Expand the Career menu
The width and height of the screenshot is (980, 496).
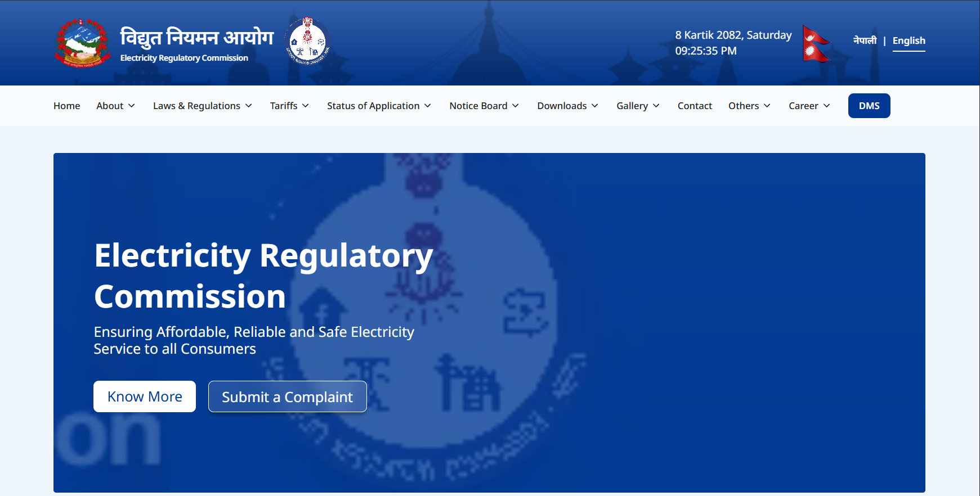809,106
